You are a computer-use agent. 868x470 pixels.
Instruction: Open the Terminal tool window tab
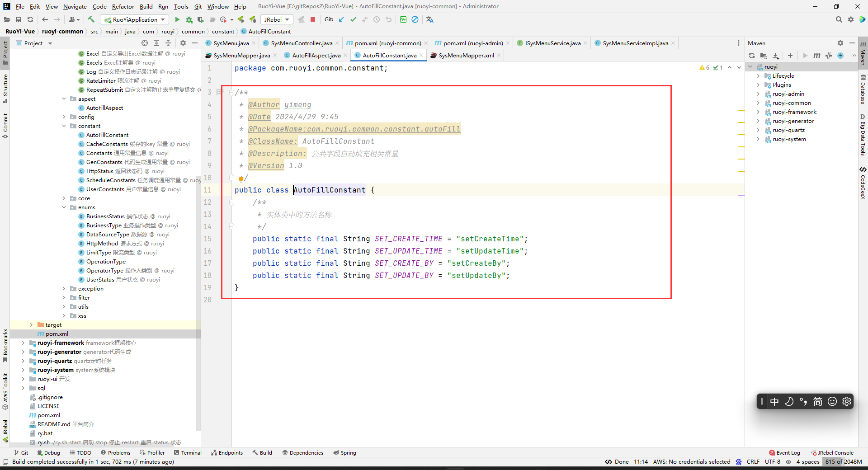(188, 452)
